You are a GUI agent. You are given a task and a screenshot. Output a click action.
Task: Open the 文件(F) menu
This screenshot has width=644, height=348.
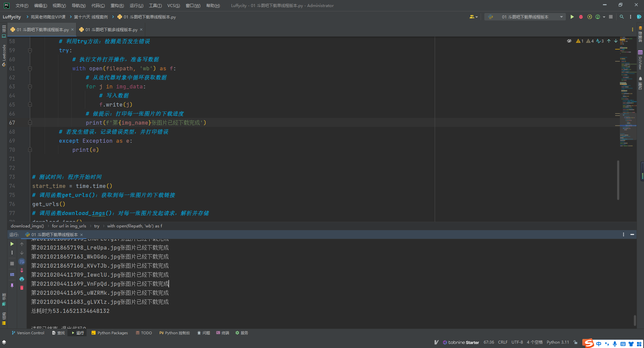pyautogui.click(x=22, y=6)
